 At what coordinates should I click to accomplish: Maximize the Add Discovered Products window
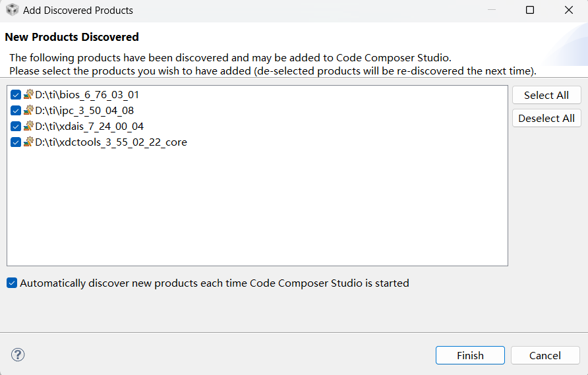(530, 11)
